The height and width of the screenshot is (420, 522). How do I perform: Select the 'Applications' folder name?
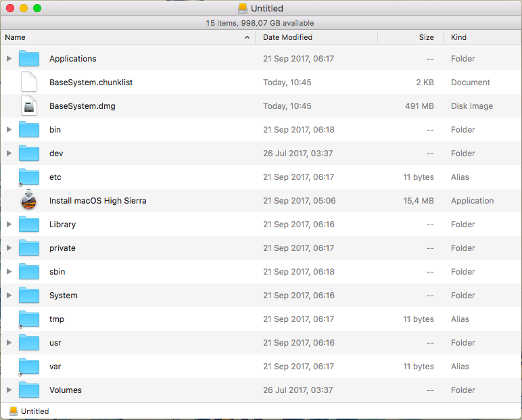tap(73, 59)
